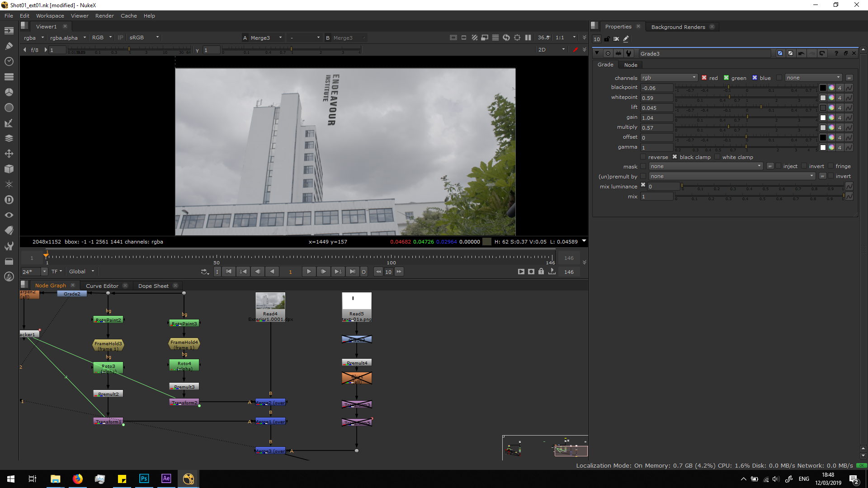This screenshot has height=488, width=868.
Task: Open the 3D nodes cube icon
Action: point(9,169)
